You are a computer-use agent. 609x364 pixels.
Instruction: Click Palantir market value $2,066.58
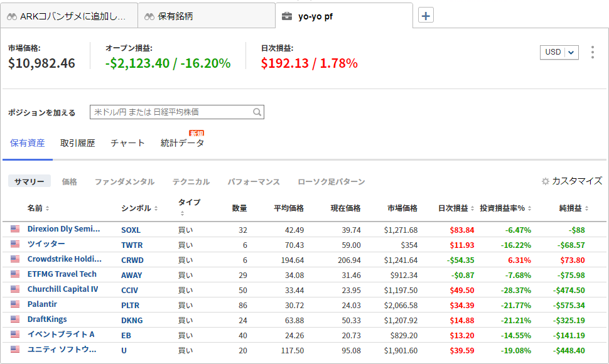click(401, 306)
